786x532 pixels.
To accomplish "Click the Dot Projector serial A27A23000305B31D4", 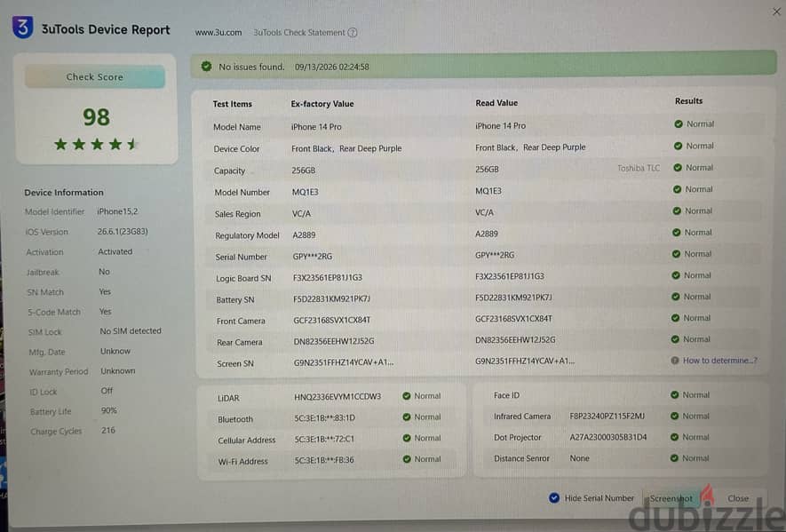I will (608, 437).
